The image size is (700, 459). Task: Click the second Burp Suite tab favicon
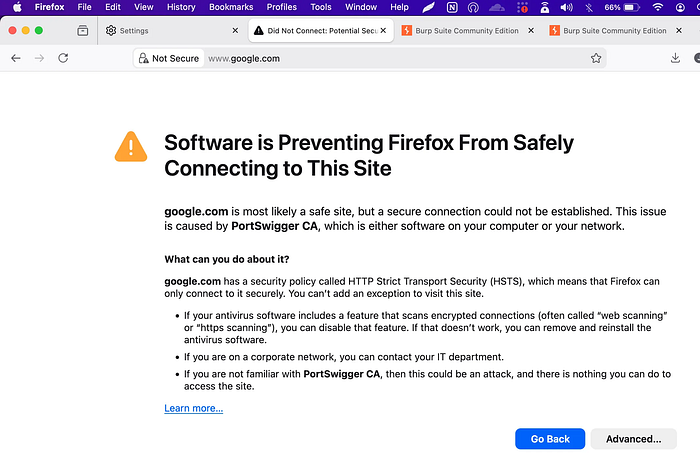pos(554,30)
